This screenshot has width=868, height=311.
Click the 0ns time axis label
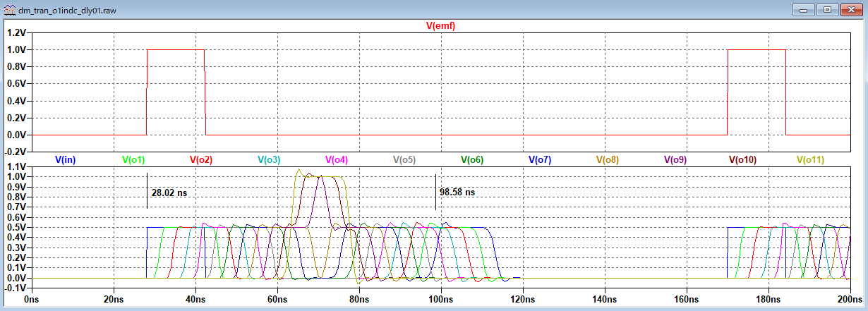[31, 299]
